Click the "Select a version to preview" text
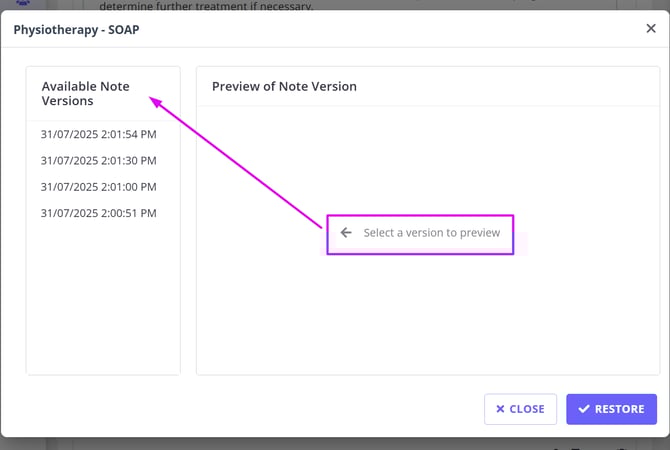 431,232
